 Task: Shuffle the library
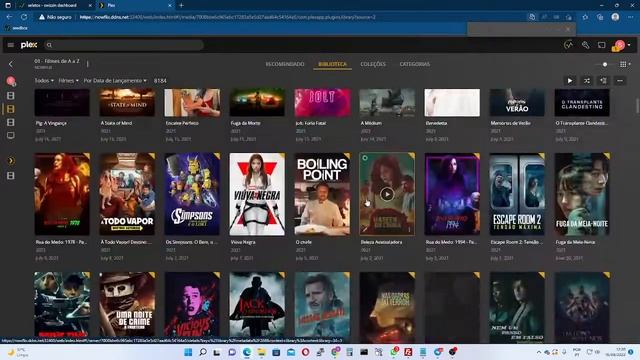click(x=587, y=81)
